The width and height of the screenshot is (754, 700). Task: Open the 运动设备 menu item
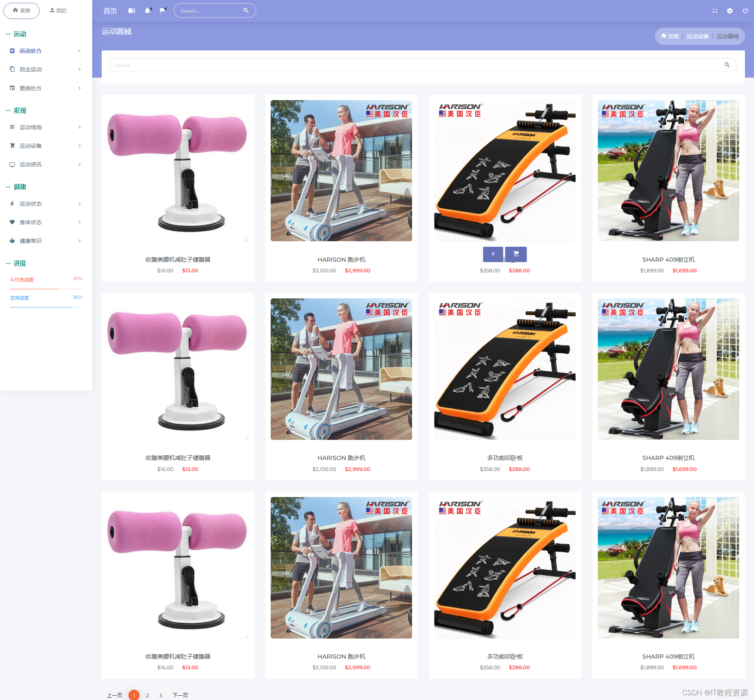click(x=46, y=146)
